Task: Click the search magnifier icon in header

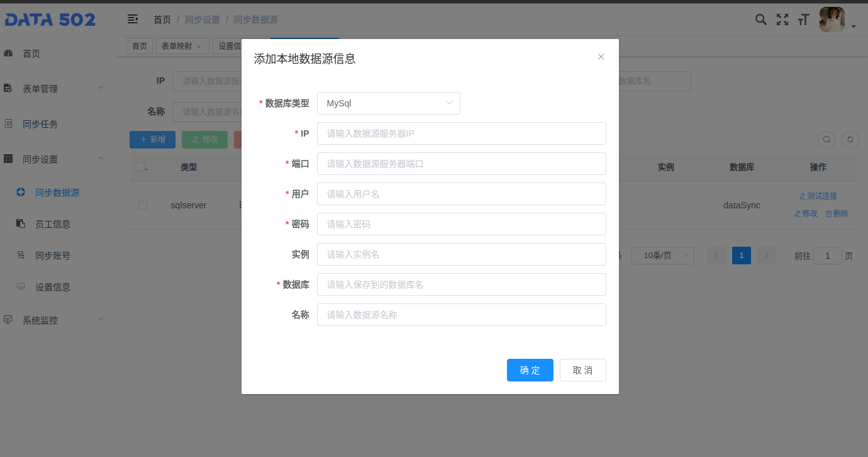Action: point(760,20)
